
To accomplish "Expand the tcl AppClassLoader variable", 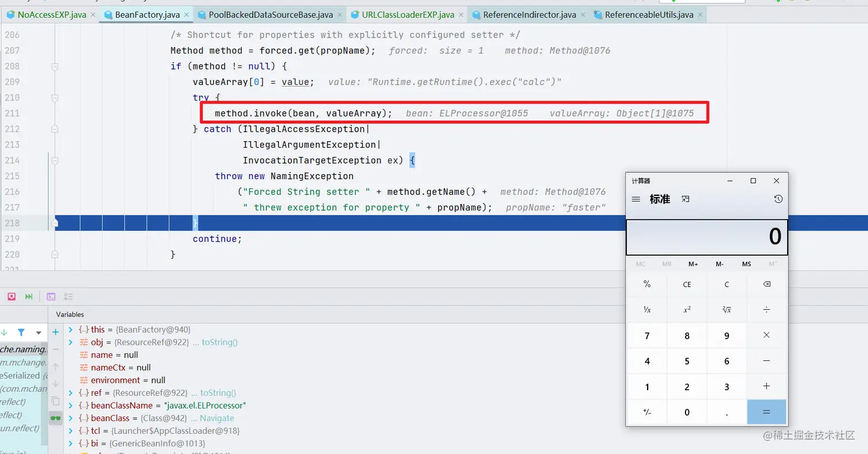I will 71,430.
